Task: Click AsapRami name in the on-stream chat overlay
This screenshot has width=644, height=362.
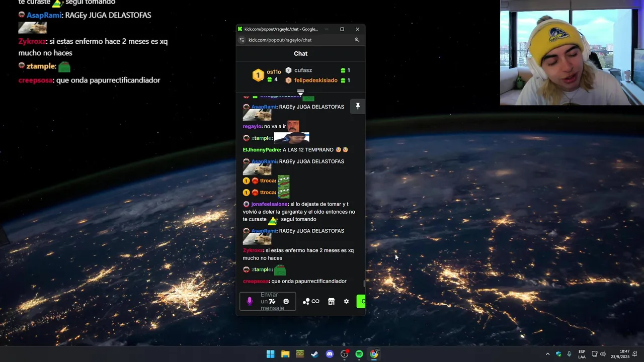Action: (45, 16)
